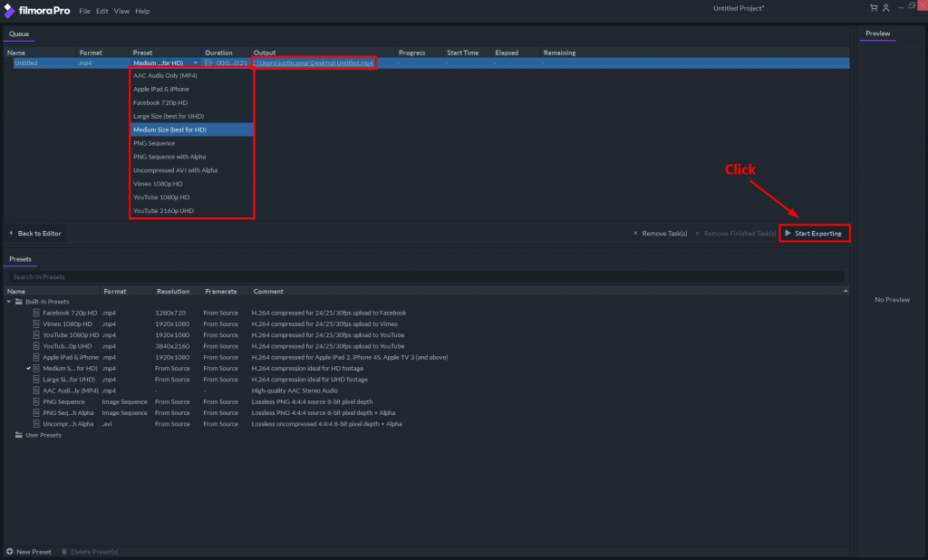Pick YouTube 2160p UHD dropdown option
This screenshot has width=928, height=560.
192,211
